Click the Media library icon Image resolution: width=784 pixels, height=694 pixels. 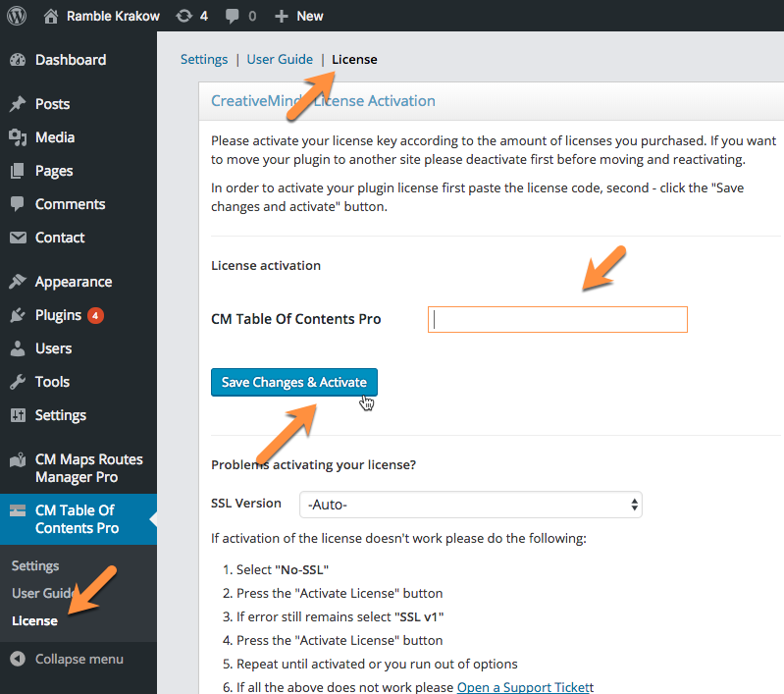click(x=18, y=137)
